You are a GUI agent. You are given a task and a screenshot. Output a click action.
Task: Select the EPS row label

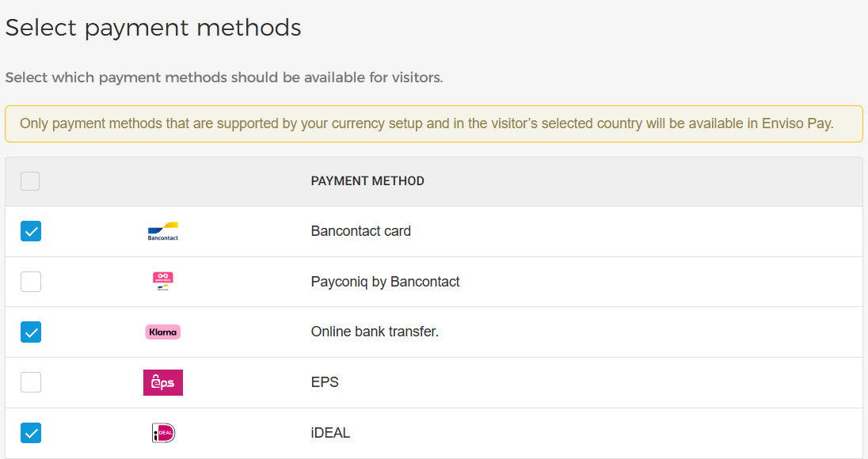[325, 382]
